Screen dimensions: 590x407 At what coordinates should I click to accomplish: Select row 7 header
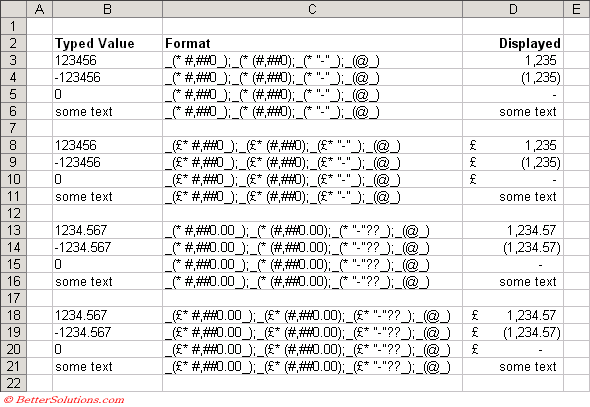pyautogui.click(x=14, y=128)
